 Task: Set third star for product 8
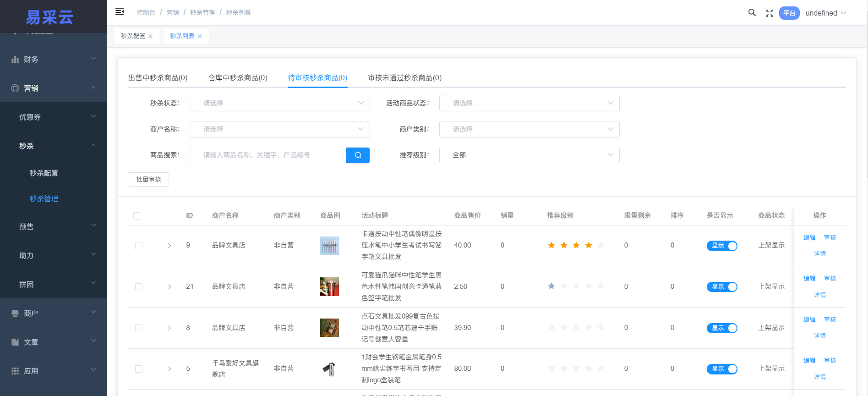tap(576, 327)
